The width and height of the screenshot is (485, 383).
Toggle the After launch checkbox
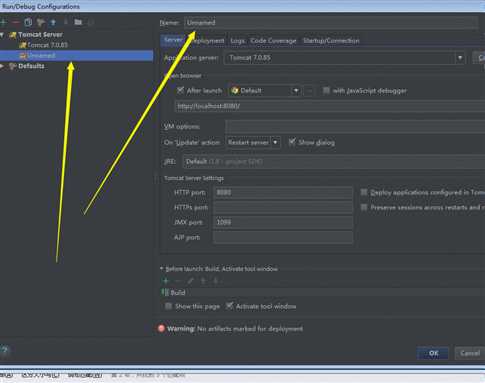pos(180,90)
